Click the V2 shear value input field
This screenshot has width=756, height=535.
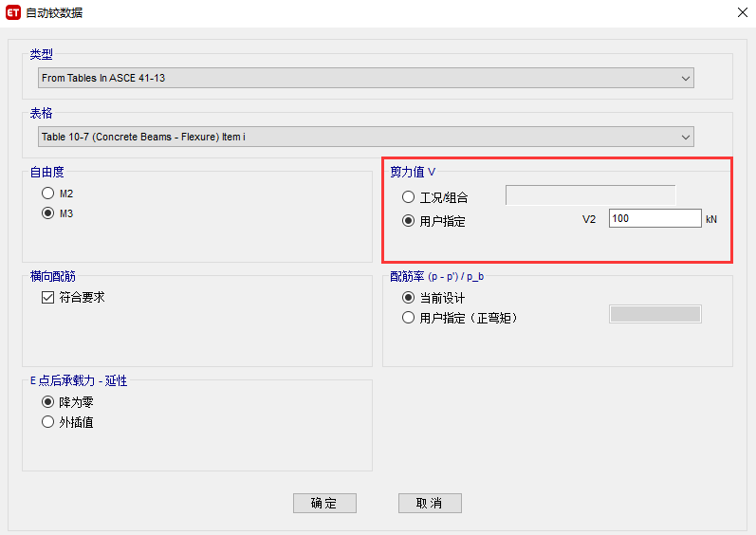coord(655,219)
